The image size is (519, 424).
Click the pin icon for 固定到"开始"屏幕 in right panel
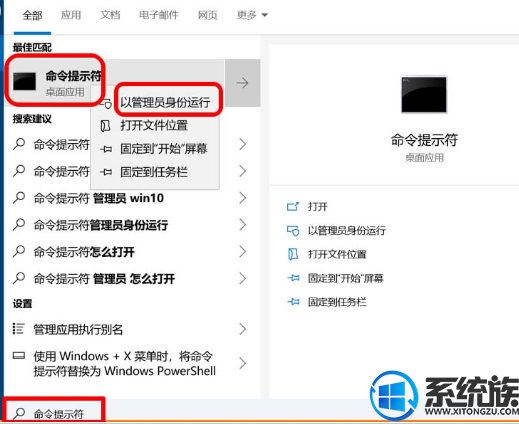[x=293, y=278]
